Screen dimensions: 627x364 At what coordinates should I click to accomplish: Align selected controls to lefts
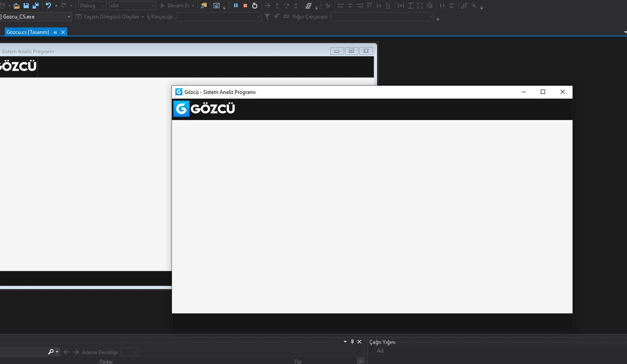(341, 6)
